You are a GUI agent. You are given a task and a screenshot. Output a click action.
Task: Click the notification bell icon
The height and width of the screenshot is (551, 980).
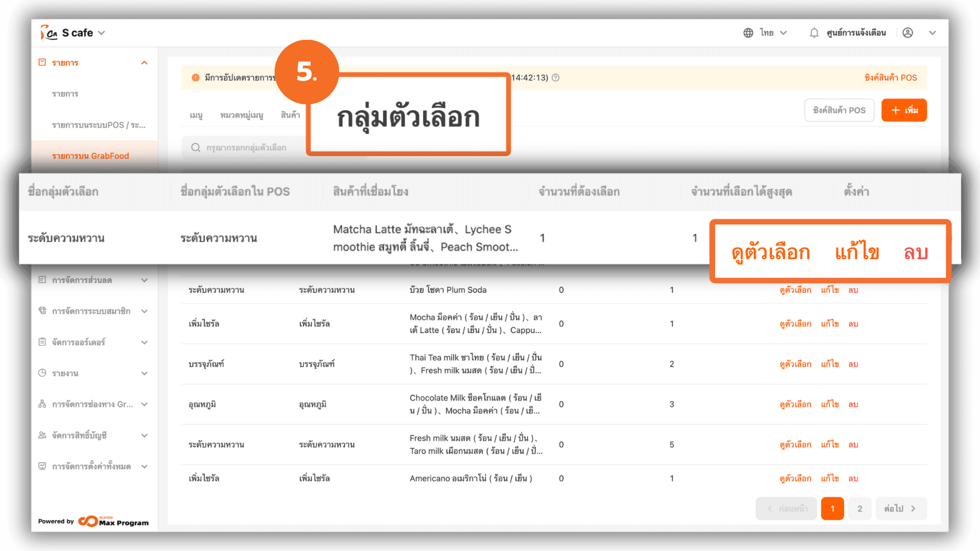[x=814, y=33]
